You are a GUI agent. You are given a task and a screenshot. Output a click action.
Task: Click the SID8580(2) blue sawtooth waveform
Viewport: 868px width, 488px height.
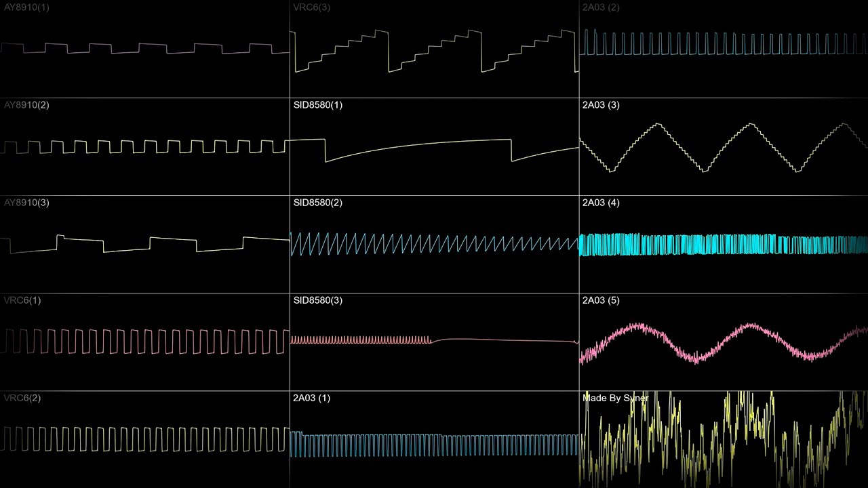click(x=434, y=244)
